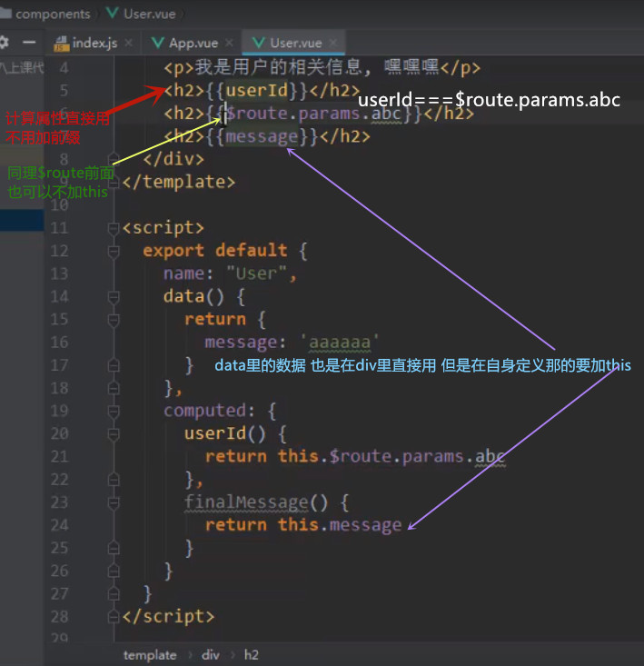
Task: Click userId() definition on line 20
Action: coord(225,433)
